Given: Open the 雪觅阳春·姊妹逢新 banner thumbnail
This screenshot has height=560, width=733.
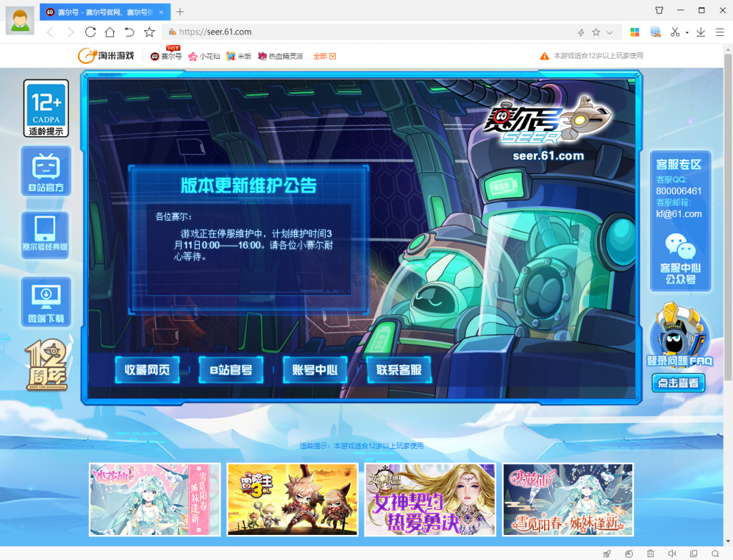Looking at the screenshot, I should click(x=568, y=499).
